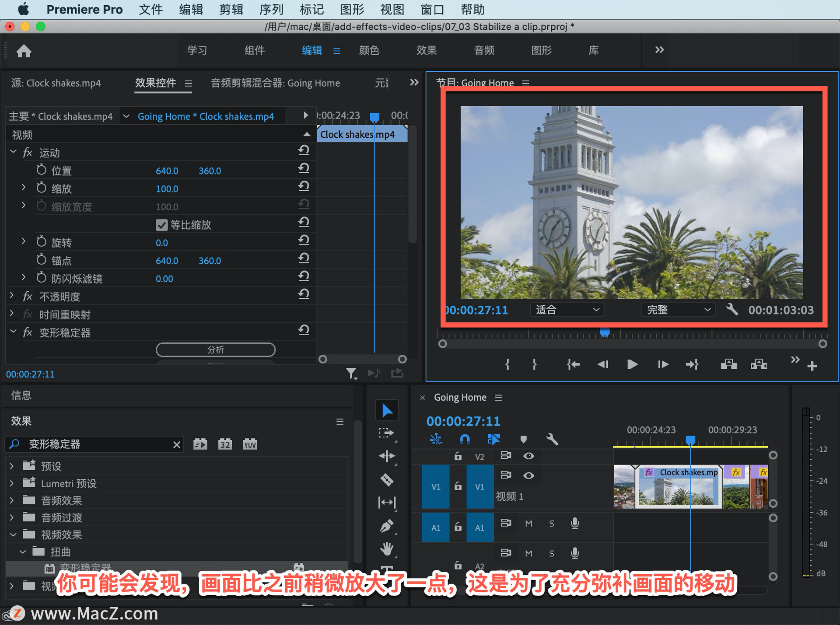840x625 pixels.
Task: Click the 分析 analyze button
Action: [x=215, y=349]
